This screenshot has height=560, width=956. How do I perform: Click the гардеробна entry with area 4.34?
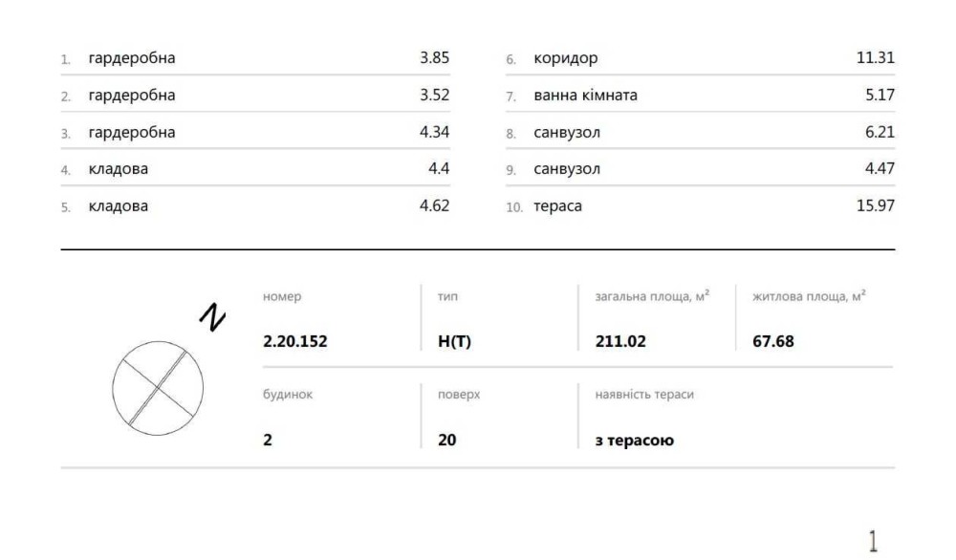[x=132, y=133]
